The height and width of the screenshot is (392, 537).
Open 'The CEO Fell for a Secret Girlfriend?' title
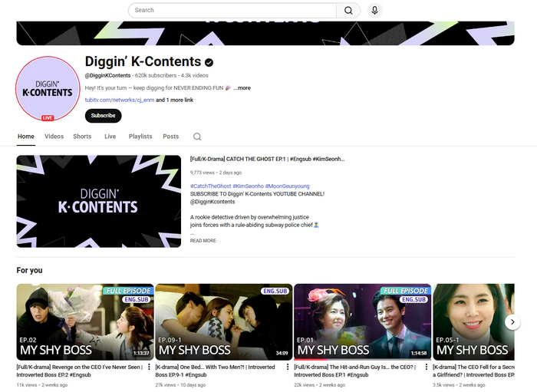[x=473, y=371]
